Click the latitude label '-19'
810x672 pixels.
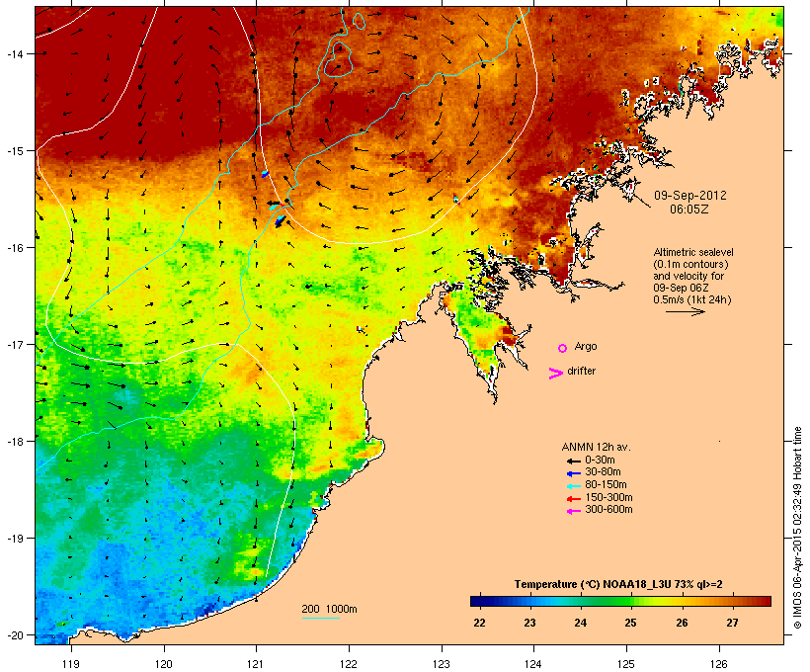click(x=14, y=539)
